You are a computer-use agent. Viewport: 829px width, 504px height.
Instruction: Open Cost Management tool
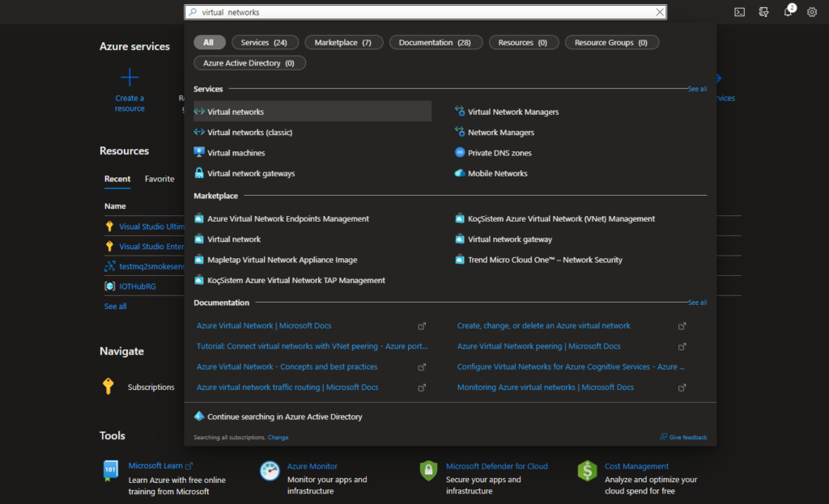pyautogui.click(x=636, y=467)
